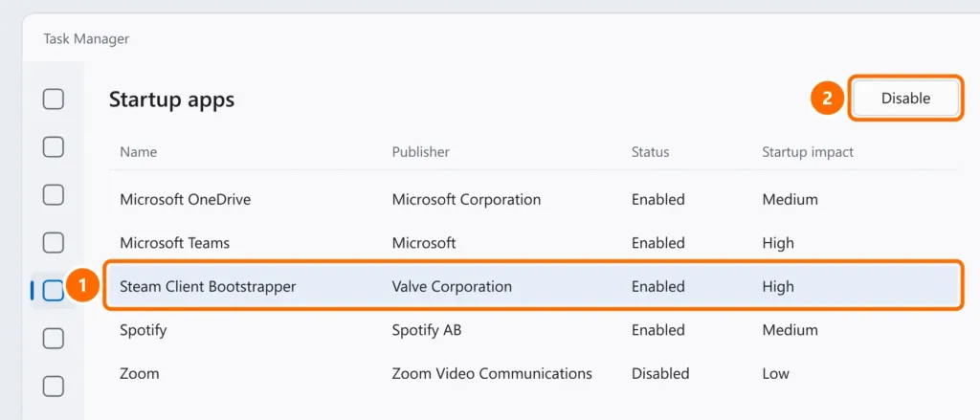Select the Zoom startup app
The width and height of the screenshot is (980, 420).
pyautogui.click(x=140, y=374)
